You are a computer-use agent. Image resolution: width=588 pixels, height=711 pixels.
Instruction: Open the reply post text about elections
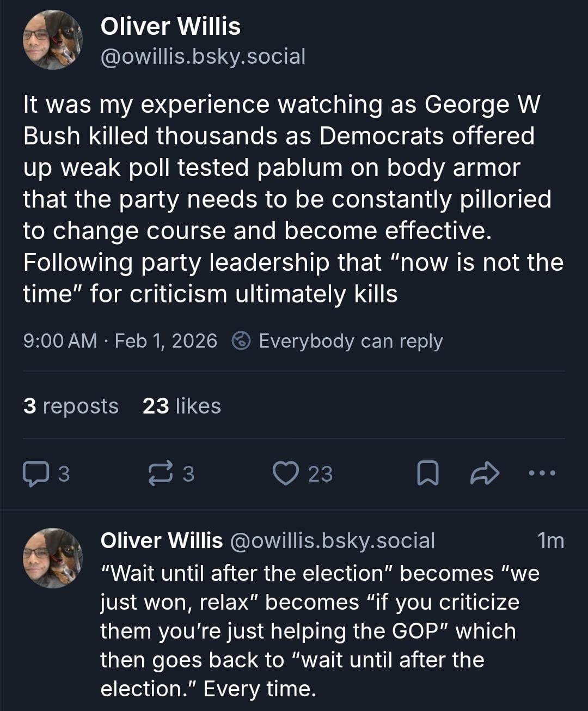[319, 631]
